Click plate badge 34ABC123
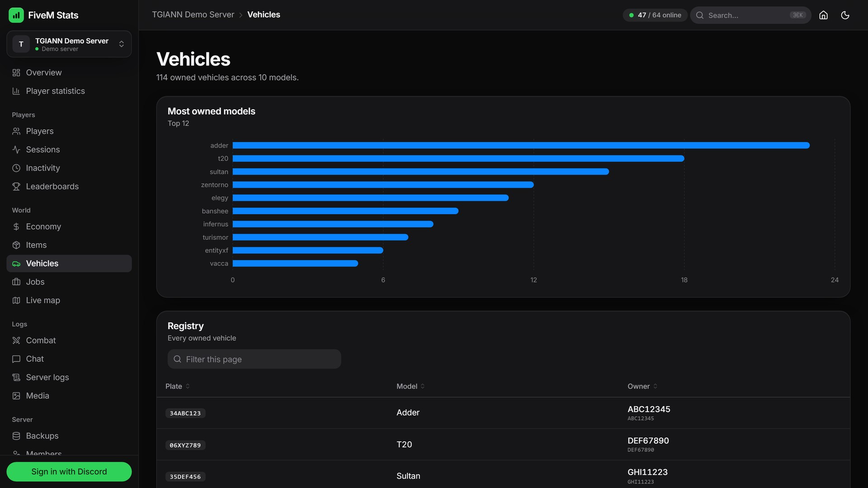Image resolution: width=868 pixels, height=488 pixels. (185, 413)
